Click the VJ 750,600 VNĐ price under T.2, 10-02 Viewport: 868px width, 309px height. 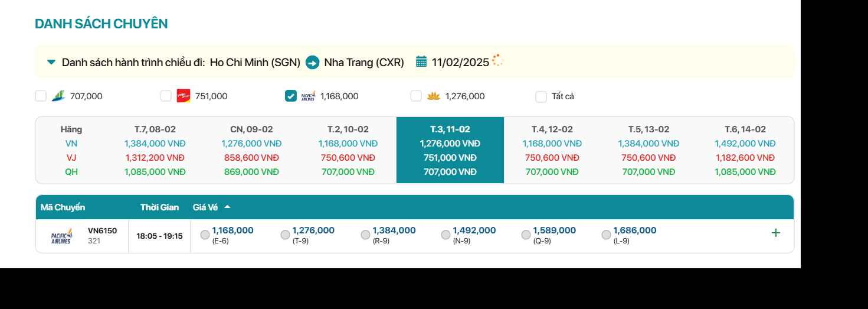pyautogui.click(x=348, y=158)
